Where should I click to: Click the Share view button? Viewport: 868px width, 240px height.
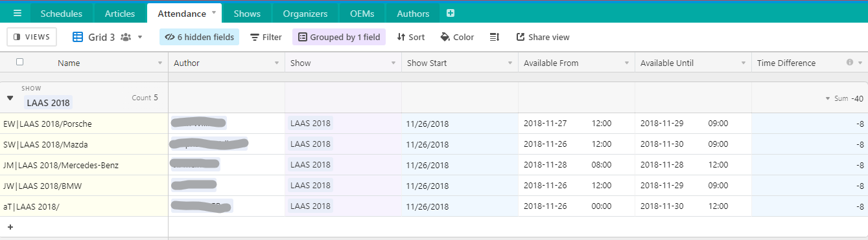(543, 37)
